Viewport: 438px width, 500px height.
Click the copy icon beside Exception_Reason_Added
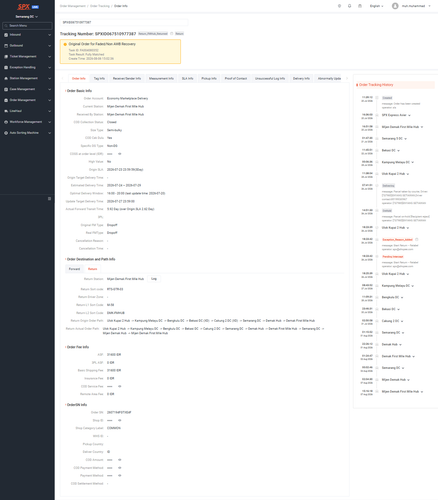(x=417, y=239)
